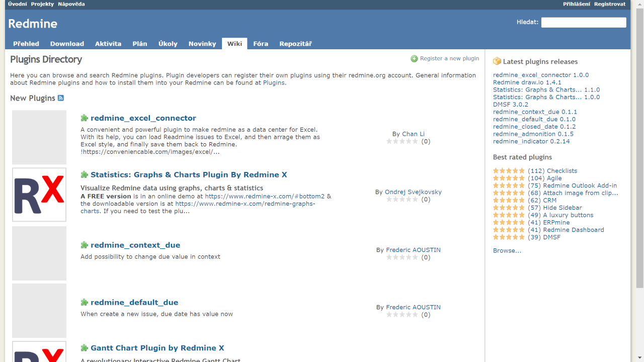Click the puzzle icon beside redmine_excel_connector
This screenshot has height=362, width=644.
(85, 118)
